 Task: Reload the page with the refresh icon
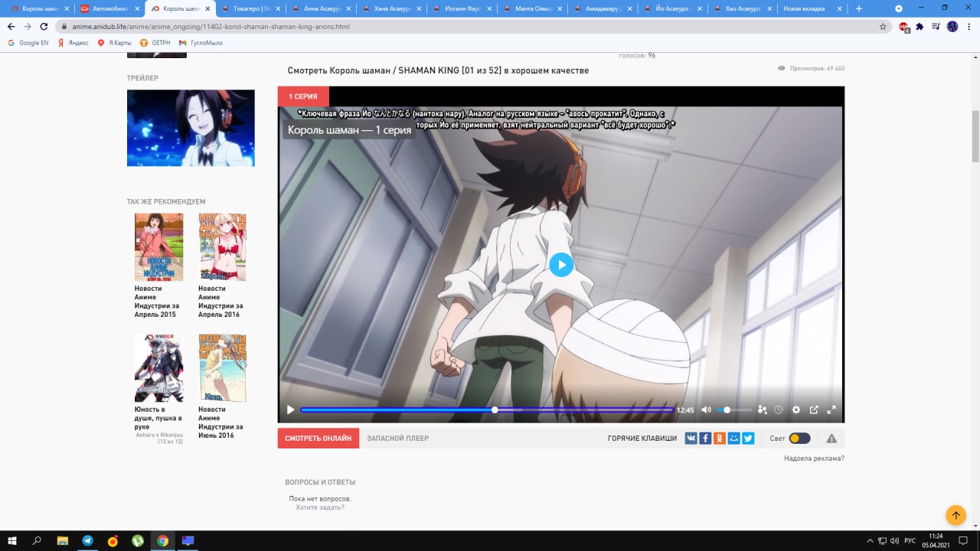[44, 26]
